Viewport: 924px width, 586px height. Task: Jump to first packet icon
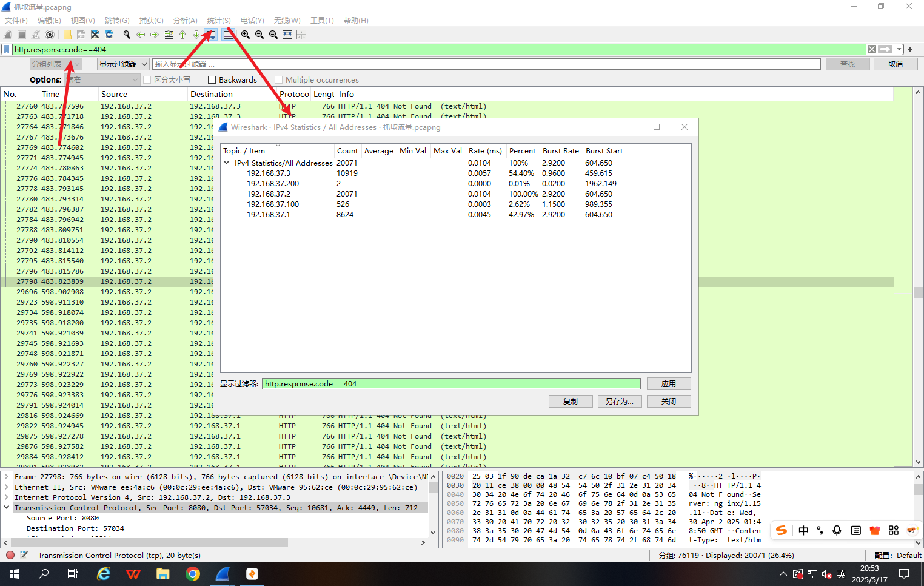pos(182,35)
